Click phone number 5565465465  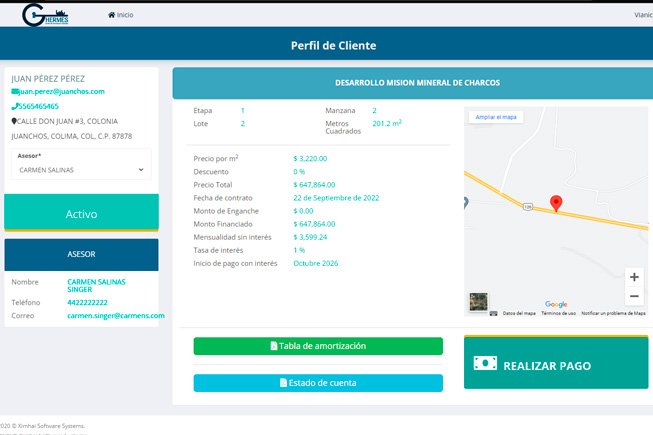tap(38, 106)
